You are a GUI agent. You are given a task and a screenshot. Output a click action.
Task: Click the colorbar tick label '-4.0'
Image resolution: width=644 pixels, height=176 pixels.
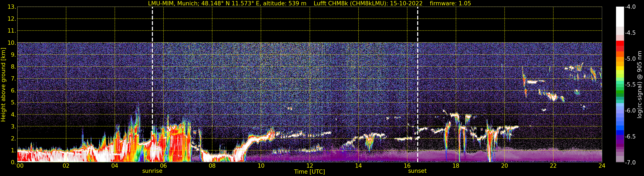[x=630, y=7]
